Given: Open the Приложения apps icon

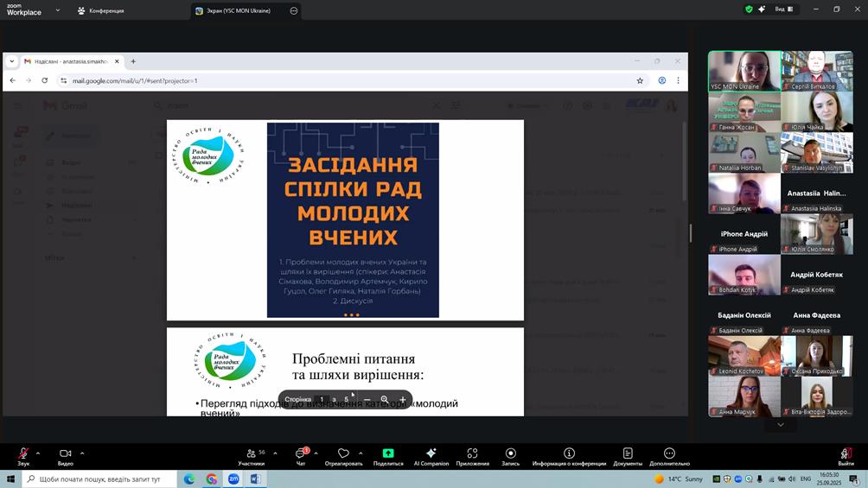Looking at the screenshot, I should [472, 454].
